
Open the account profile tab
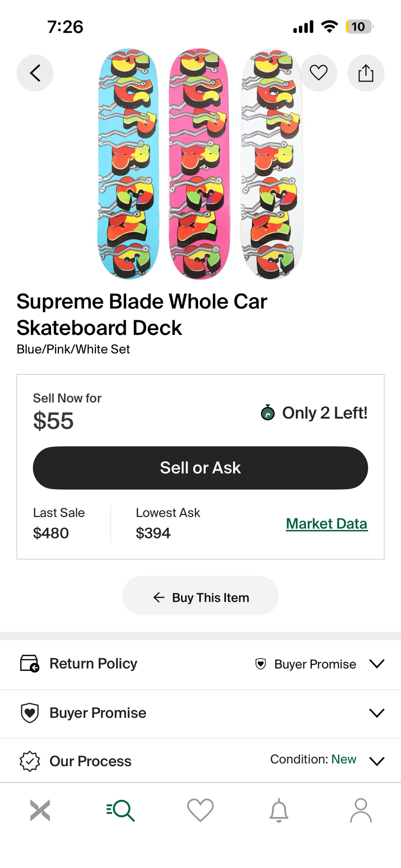click(360, 810)
